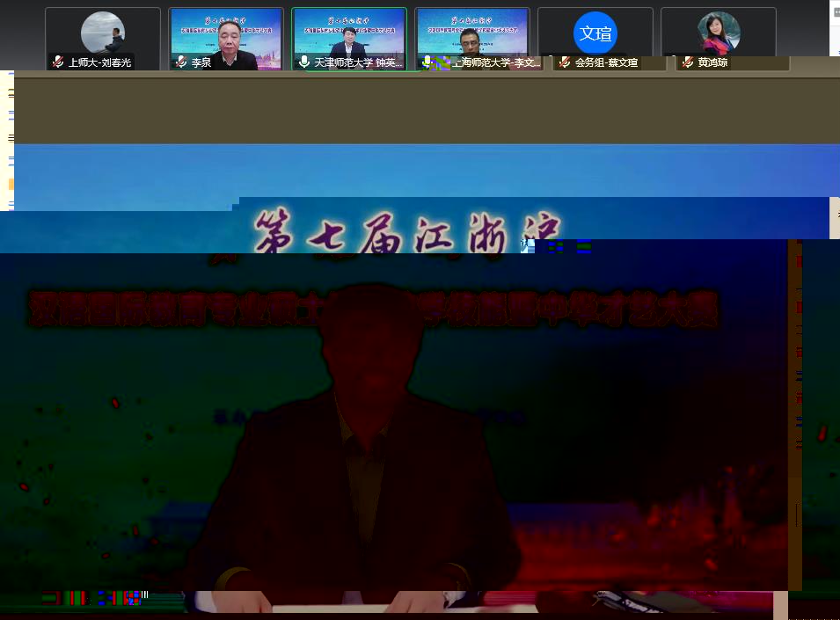
Task: Select the round avatar photo of 上师大-刘春光
Action: pyautogui.click(x=103, y=33)
